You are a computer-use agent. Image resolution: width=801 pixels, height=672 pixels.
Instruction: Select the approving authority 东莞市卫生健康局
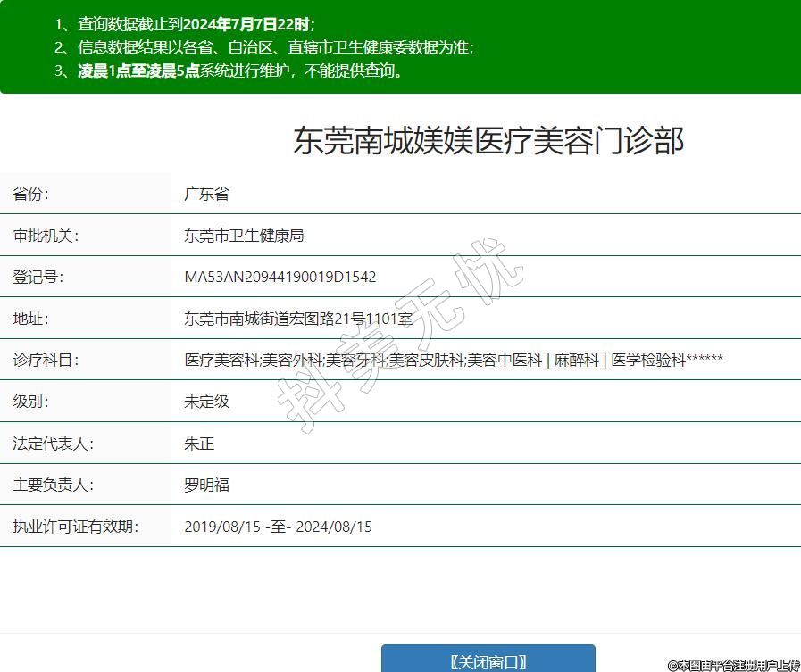[244, 236]
